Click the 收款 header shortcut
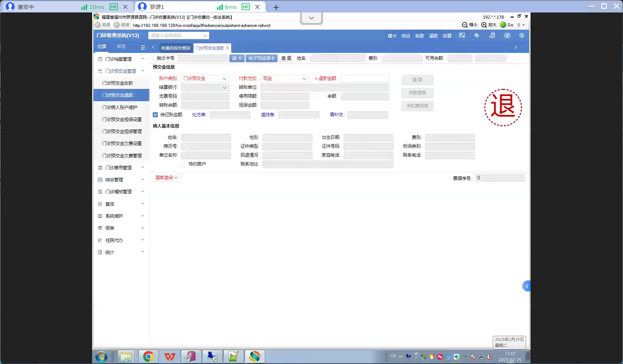The width and height of the screenshot is (623, 364). (x=419, y=36)
